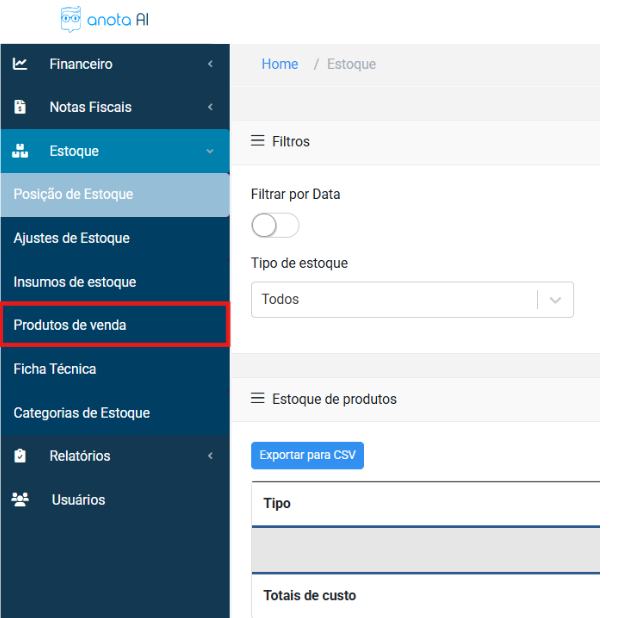The height and width of the screenshot is (618, 625).
Task: Click the Filtros section header
Action: tap(415, 142)
